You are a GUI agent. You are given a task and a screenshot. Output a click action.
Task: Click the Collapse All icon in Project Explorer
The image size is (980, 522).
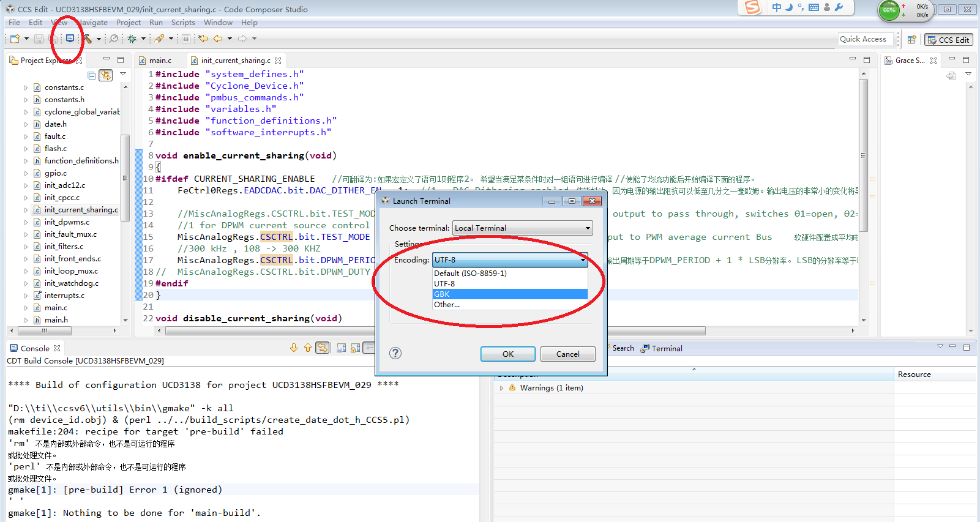click(92, 75)
